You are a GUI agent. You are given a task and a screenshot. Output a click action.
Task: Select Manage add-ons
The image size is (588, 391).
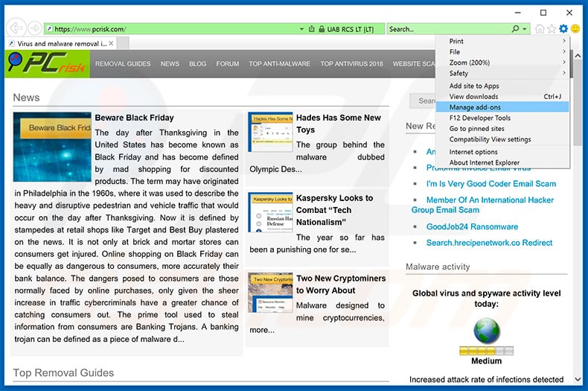pos(502,107)
